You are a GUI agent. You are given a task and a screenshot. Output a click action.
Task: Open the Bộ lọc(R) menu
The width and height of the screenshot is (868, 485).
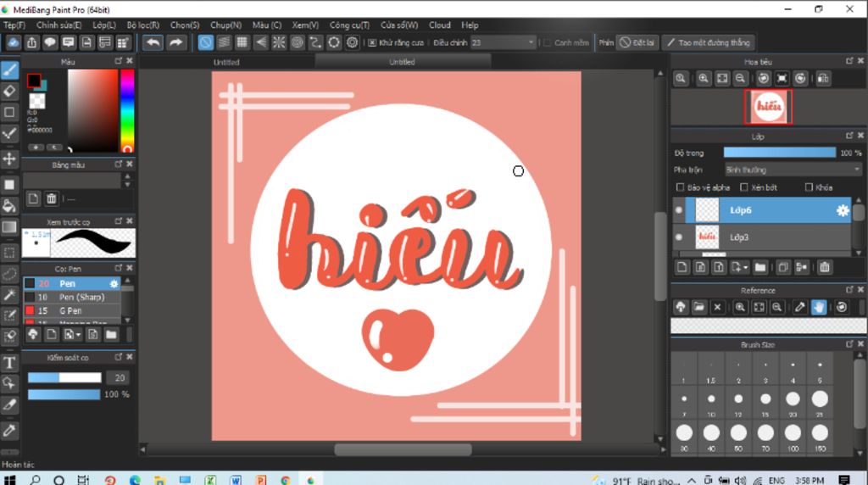pos(142,25)
